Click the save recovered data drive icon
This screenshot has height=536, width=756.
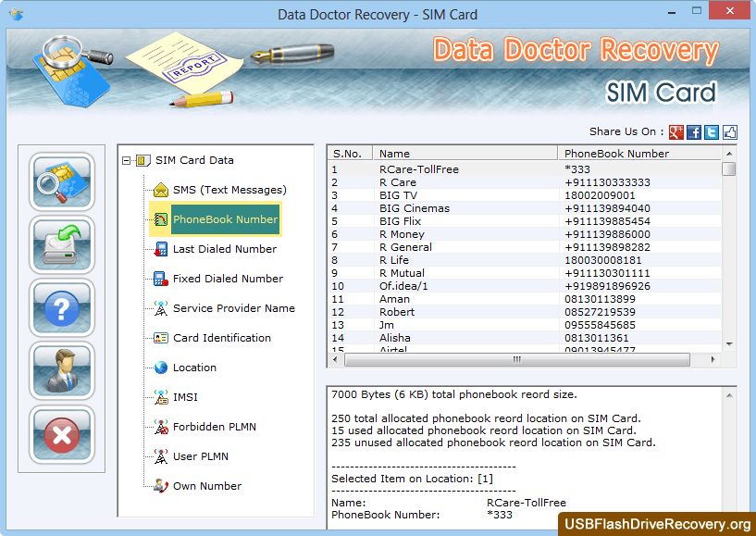click(x=62, y=244)
